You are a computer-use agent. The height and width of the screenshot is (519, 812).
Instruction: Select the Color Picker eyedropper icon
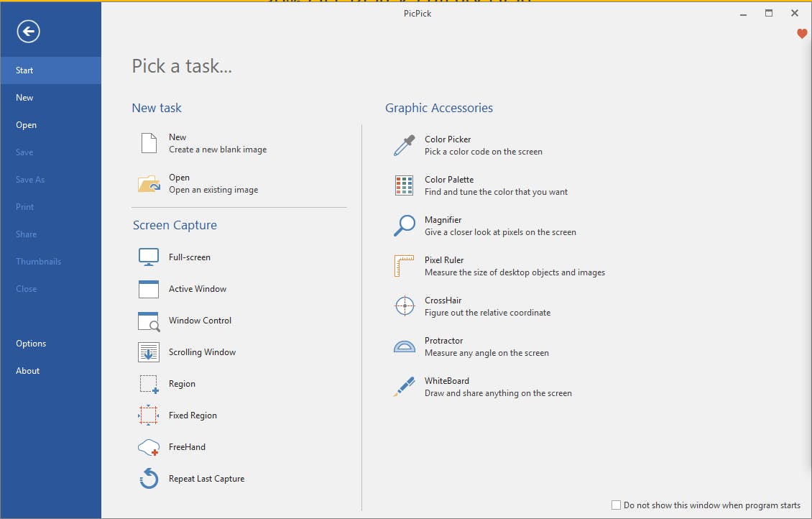click(405, 145)
